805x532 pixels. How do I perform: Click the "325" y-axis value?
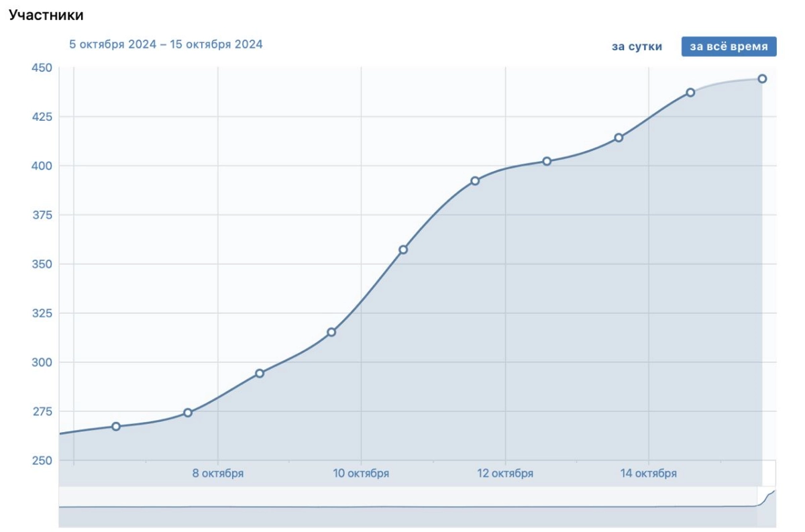pyautogui.click(x=42, y=313)
